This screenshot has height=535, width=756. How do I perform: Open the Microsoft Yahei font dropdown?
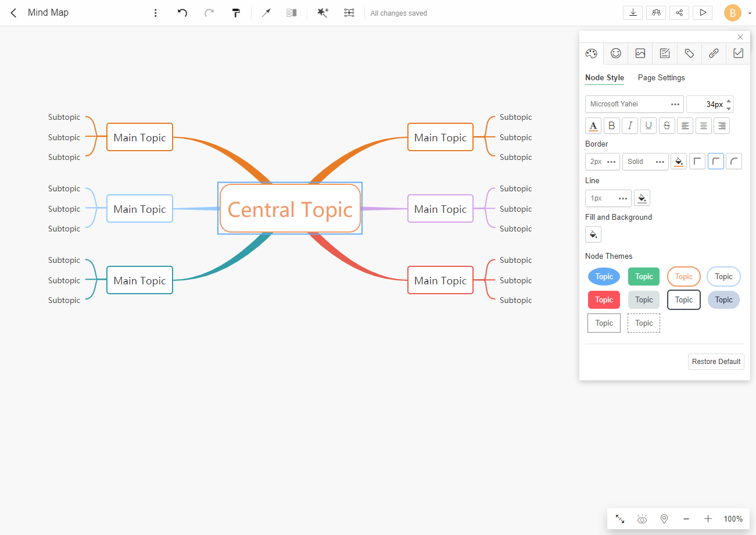click(634, 104)
